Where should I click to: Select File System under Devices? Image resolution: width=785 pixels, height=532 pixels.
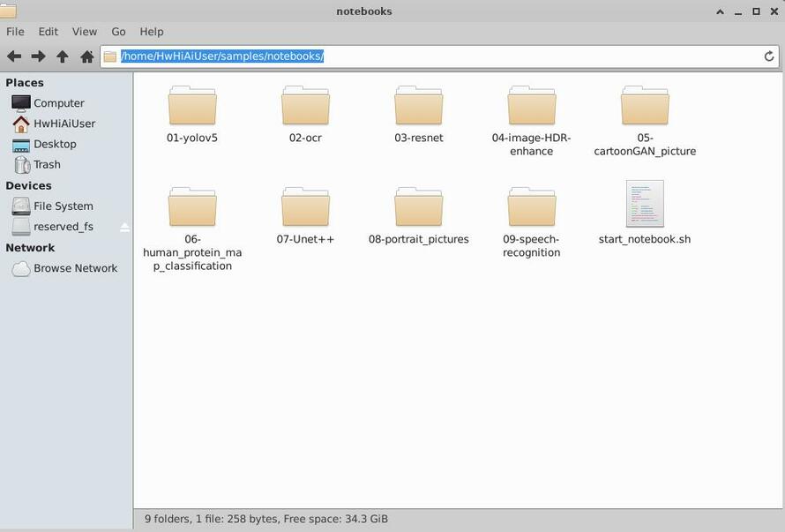pyautogui.click(x=63, y=206)
